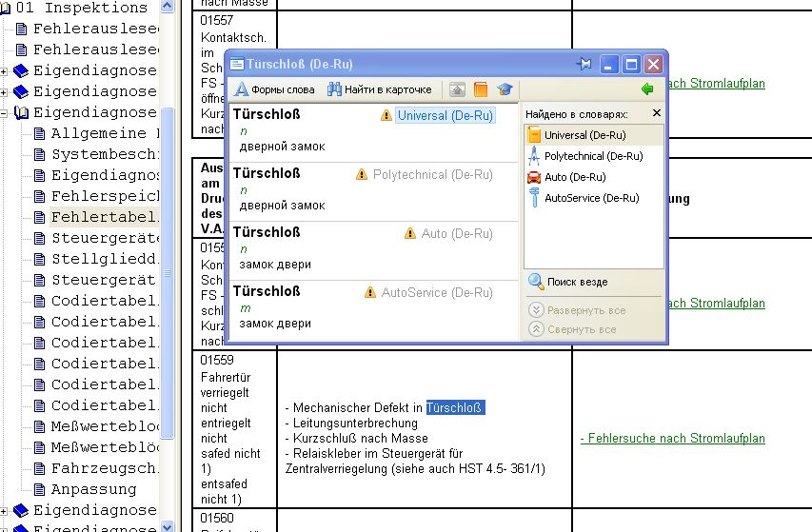The image size is (812, 532).
Task: Open first Fehlerauslese tree document
Action: tap(88, 29)
